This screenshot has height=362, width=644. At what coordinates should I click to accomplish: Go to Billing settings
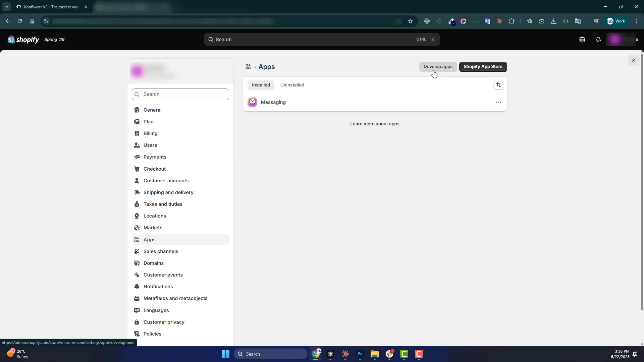point(180,133)
